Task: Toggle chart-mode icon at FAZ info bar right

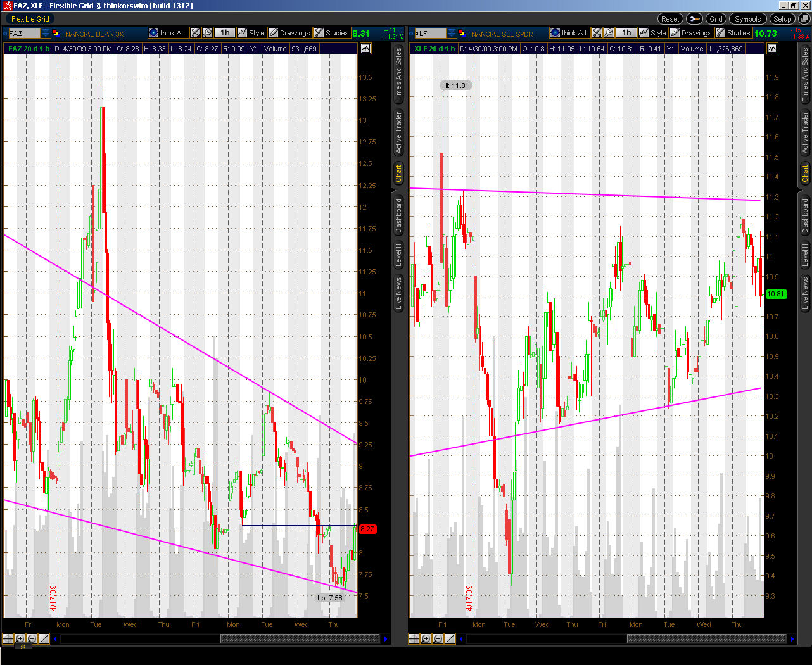Action: (x=365, y=49)
